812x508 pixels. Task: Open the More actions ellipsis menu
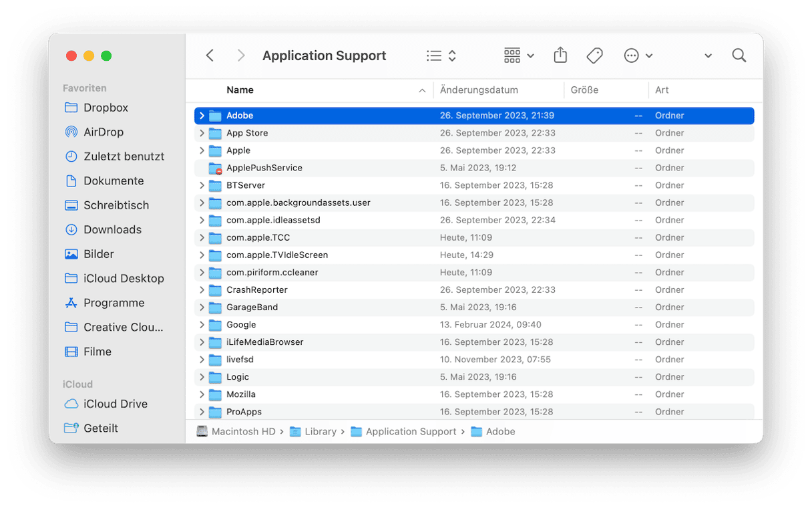tap(638, 56)
